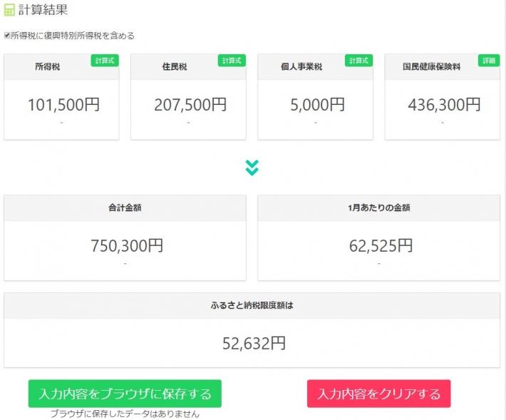This screenshot has width=506, height=420.
Task: Select the 5,000円 business tax amount
Action: coord(318,105)
